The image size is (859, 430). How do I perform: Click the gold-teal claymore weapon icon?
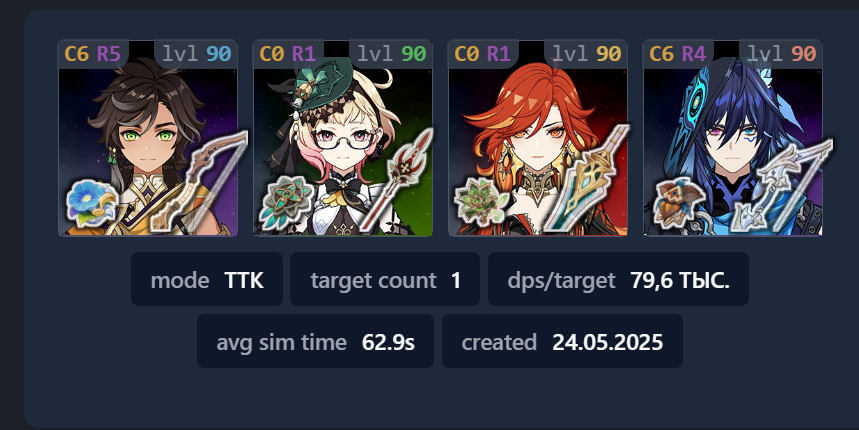tap(588, 181)
